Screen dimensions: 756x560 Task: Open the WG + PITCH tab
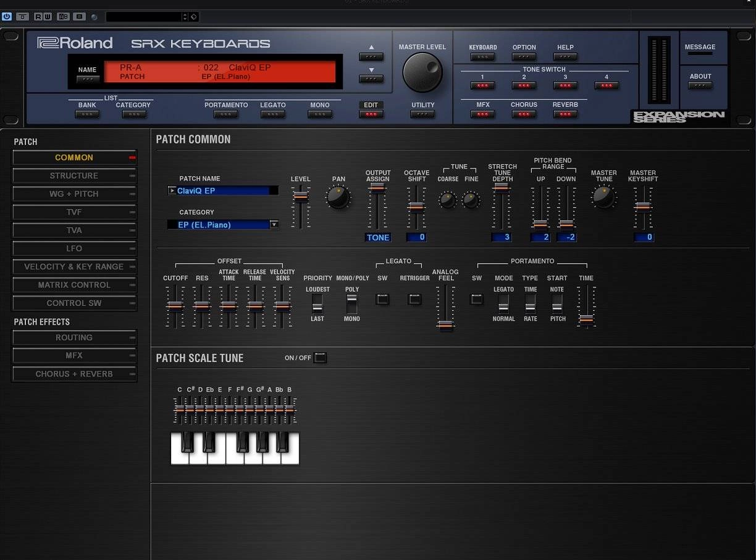pos(74,194)
